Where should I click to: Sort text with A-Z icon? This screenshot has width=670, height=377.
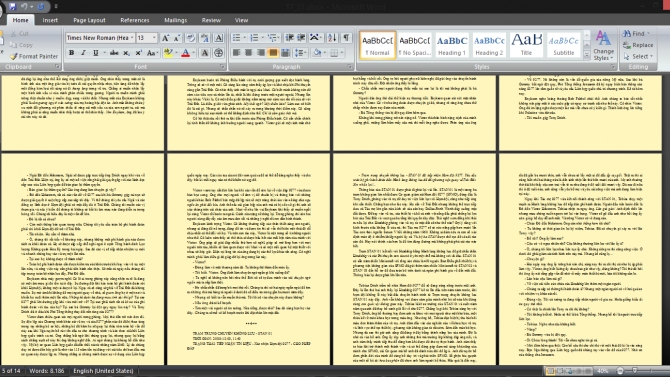pos(332,38)
